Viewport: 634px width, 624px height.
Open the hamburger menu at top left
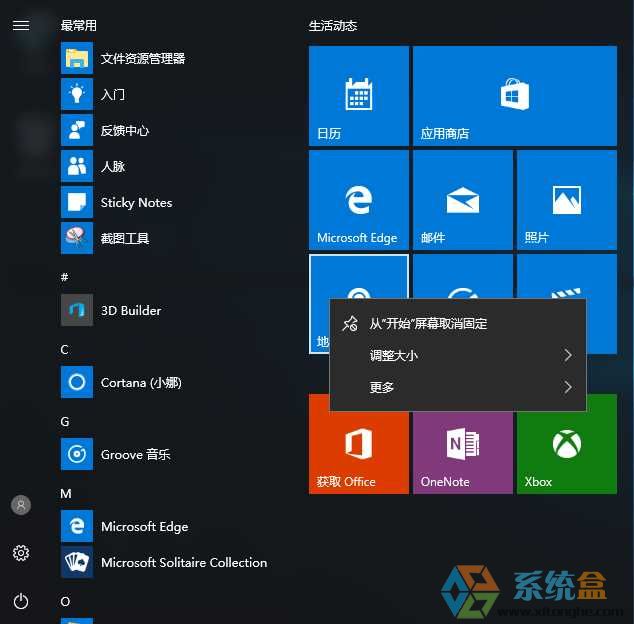pyautogui.click(x=21, y=25)
